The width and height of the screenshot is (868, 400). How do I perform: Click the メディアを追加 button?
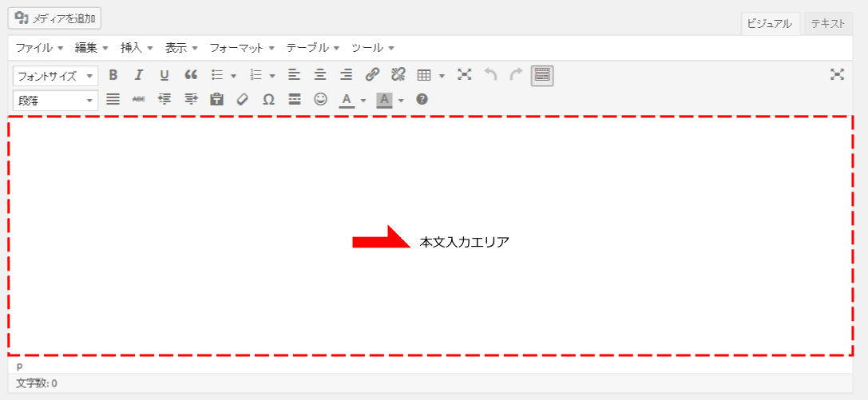(54, 18)
